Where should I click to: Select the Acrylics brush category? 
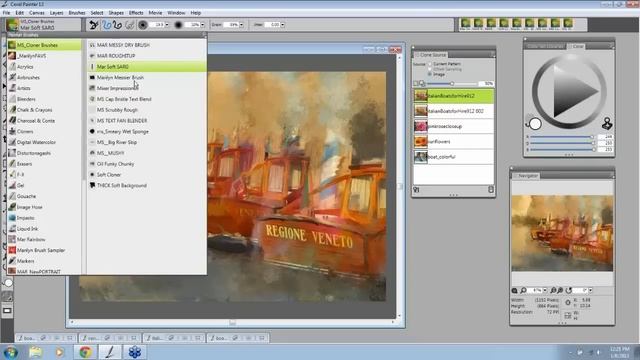pyautogui.click(x=44, y=67)
